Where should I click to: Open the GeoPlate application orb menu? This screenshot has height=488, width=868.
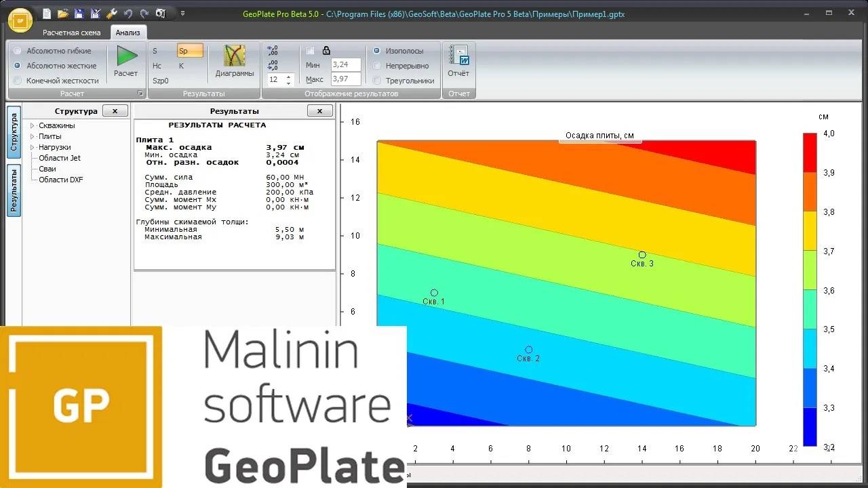(20, 20)
